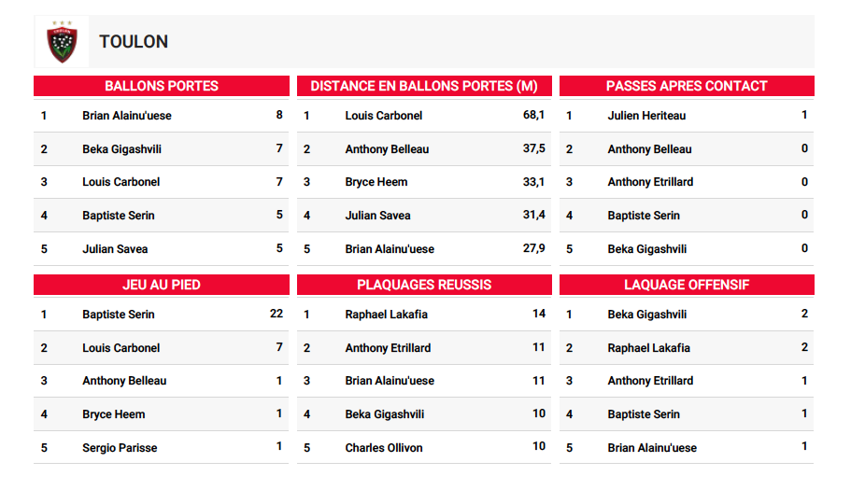Select the LAQUAGE OFFENSIF header
This screenshot has width=865, height=504.
pos(687,285)
